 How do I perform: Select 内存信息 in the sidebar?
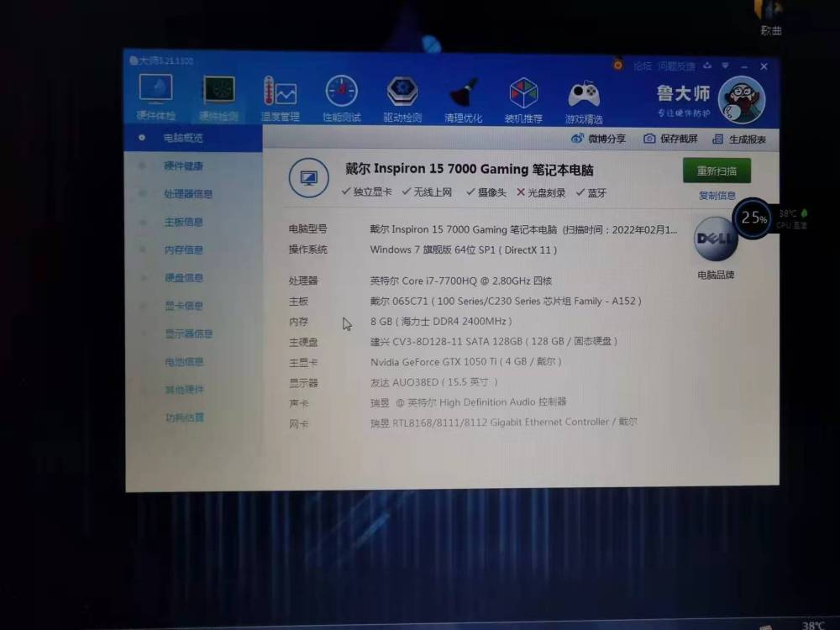tap(184, 250)
